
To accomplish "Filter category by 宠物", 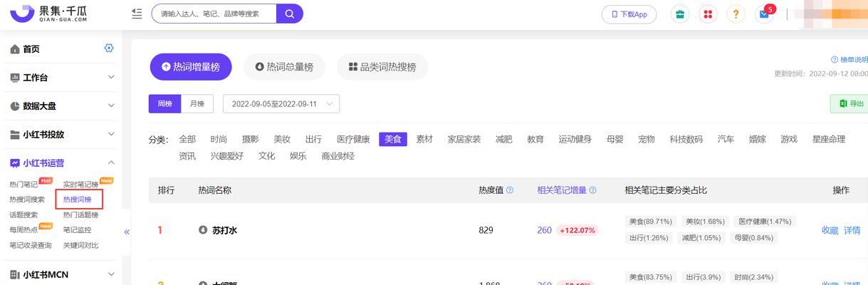I will (647, 139).
